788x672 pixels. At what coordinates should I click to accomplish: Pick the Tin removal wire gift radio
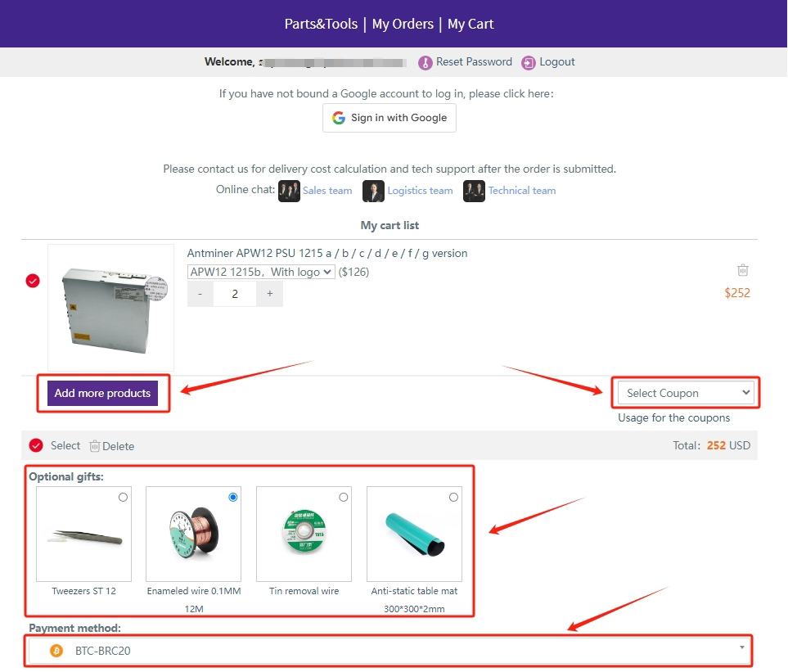coord(343,497)
